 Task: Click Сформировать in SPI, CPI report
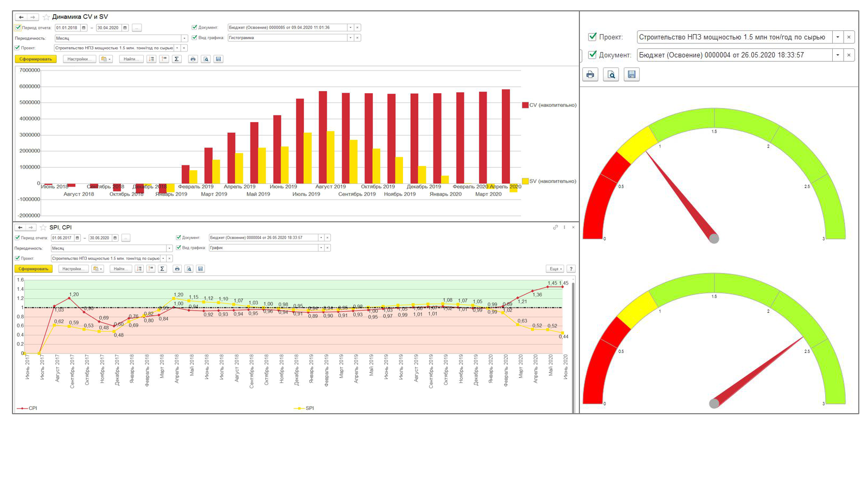pos(33,269)
